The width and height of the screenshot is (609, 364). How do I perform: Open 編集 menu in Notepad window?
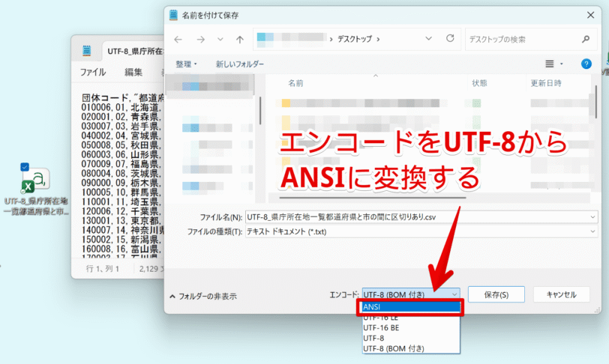[133, 72]
